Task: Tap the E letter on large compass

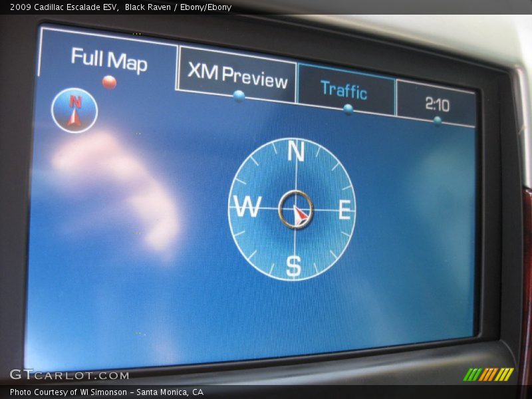Action: click(x=344, y=209)
